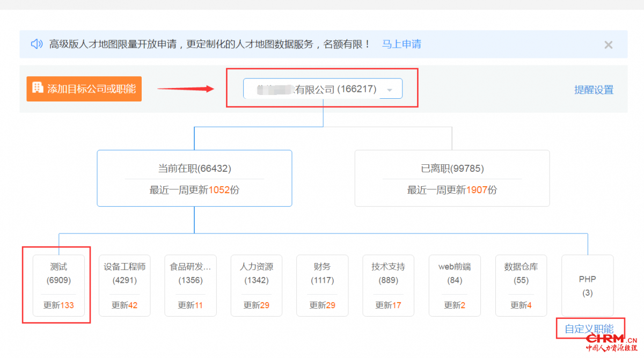This screenshot has width=644, height=358.
Task: Open the 数据仓库 (55) card
Action: click(521, 286)
